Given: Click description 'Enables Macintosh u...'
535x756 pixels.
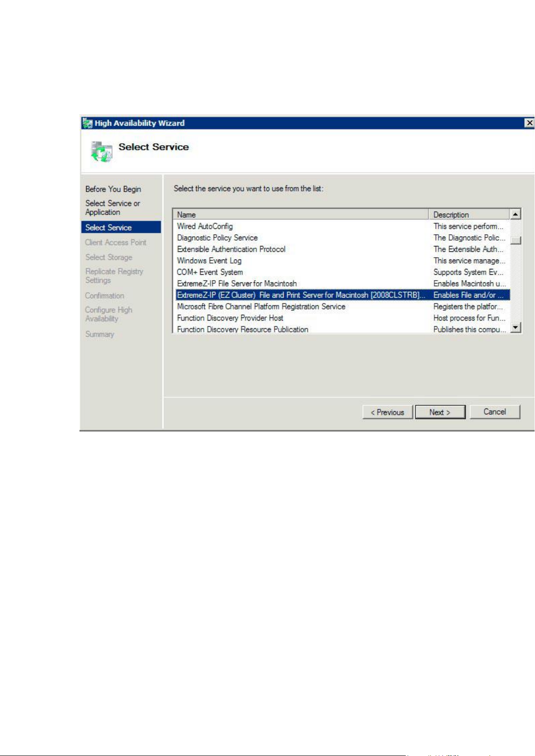Looking at the screenshot, I should [469, 284].
